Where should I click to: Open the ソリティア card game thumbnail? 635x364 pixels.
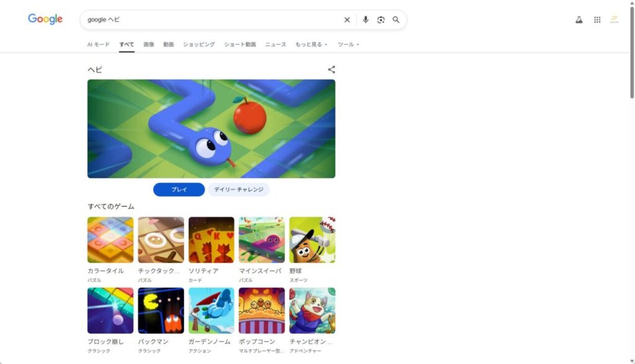[211, 240]
